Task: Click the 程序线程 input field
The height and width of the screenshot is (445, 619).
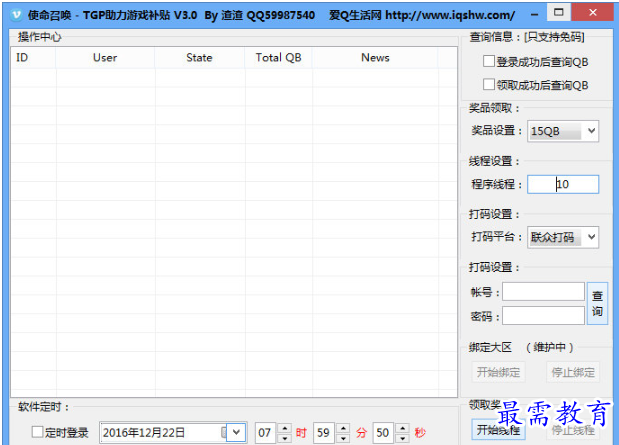Action: pos(563,184)
